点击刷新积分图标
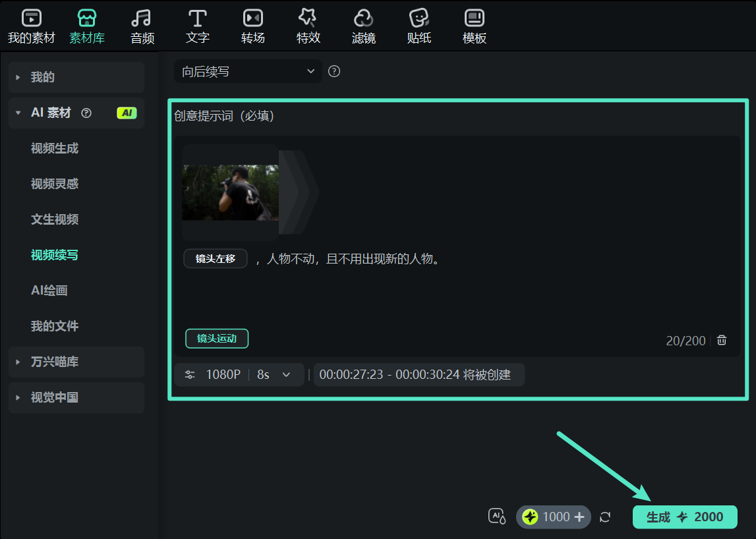This screenshot has height=539, width=756. coord(605,517)
